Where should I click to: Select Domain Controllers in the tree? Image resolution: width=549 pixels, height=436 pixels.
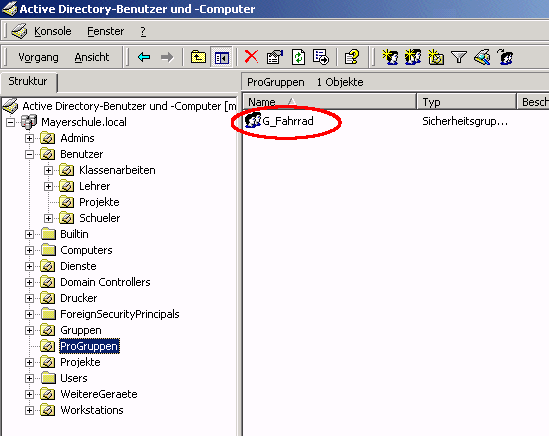pos(105,282)
